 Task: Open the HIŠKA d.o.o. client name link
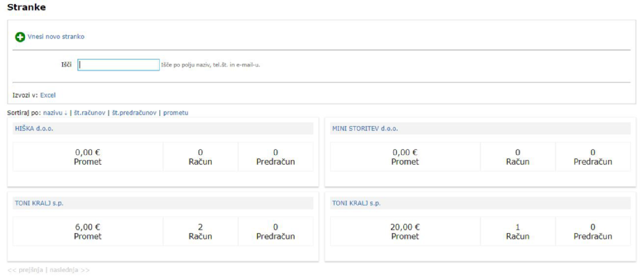pos(34,128)
